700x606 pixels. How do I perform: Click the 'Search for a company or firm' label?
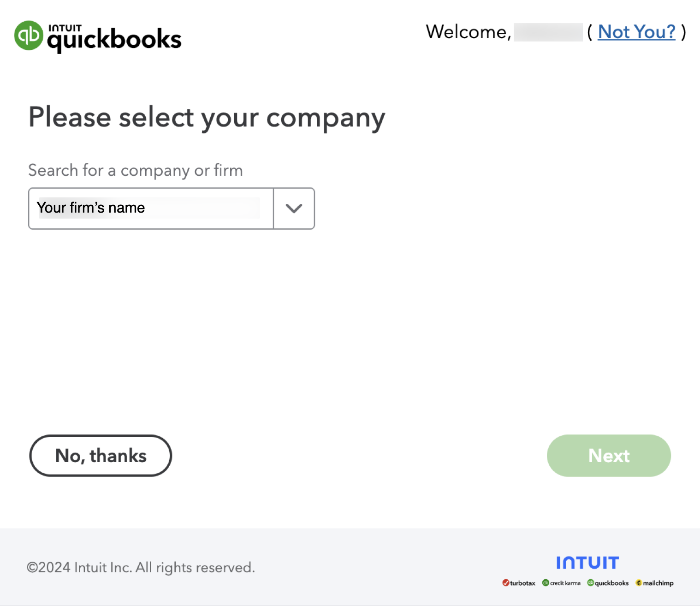pos(135,170)
